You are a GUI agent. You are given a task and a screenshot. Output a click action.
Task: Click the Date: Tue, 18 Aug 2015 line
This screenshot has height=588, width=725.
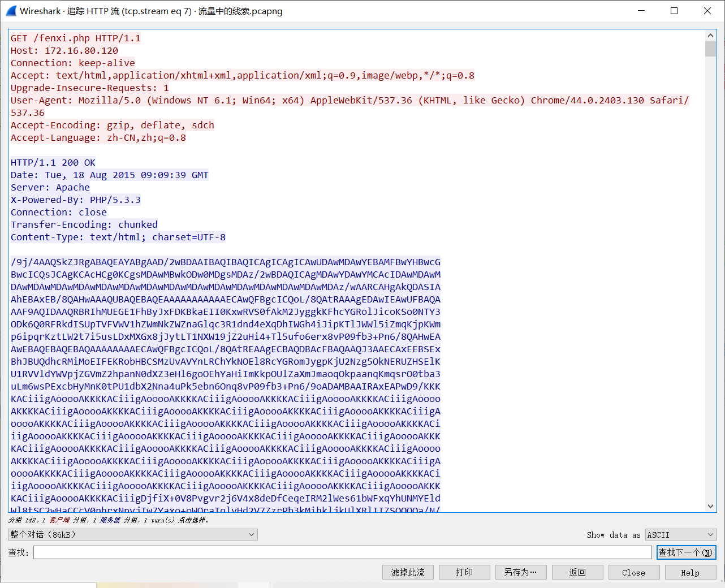[110, 175]
